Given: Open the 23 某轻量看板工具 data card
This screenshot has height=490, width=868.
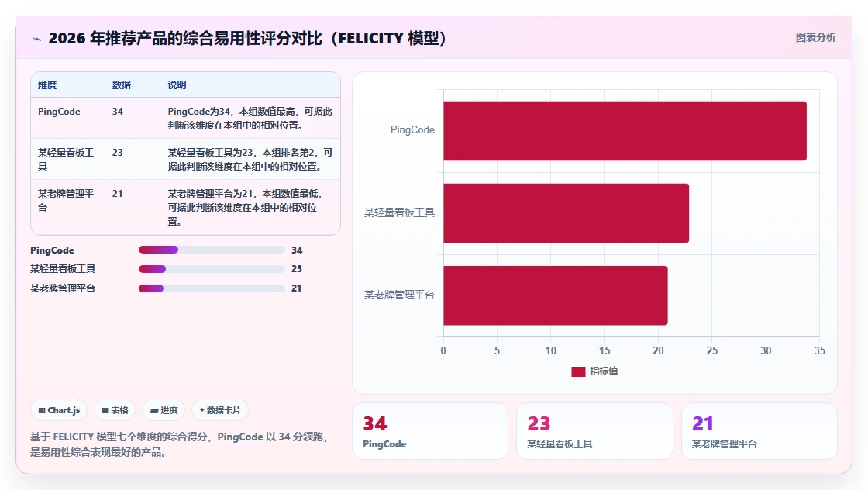Looking at the screenshot, I should 594,431.
